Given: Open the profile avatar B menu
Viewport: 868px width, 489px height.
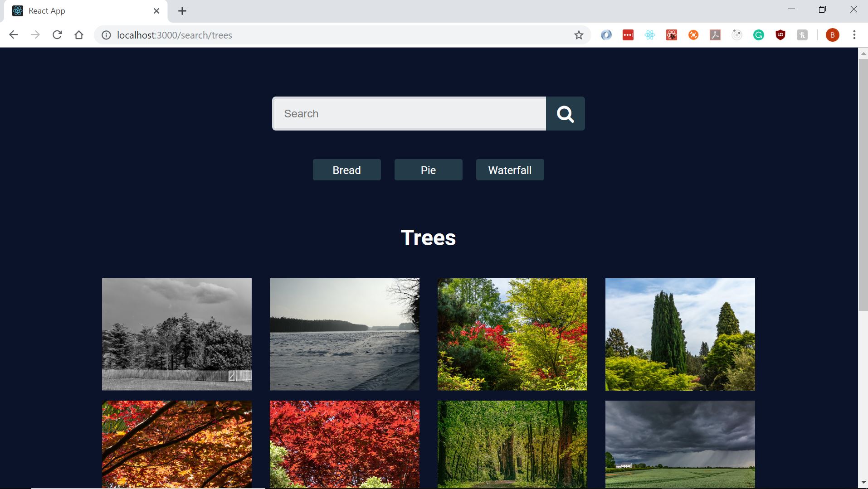Looking at the screenshot, I should coord(832,35).
